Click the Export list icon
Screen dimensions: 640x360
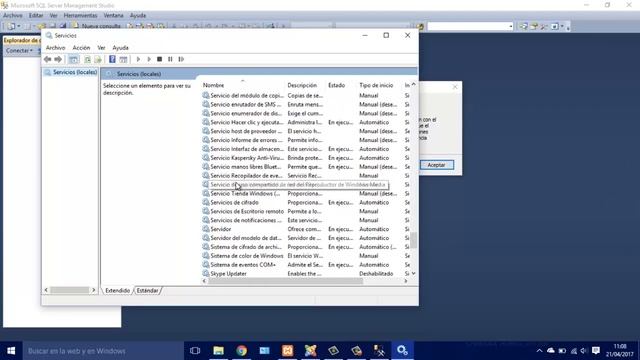point(98,59)
